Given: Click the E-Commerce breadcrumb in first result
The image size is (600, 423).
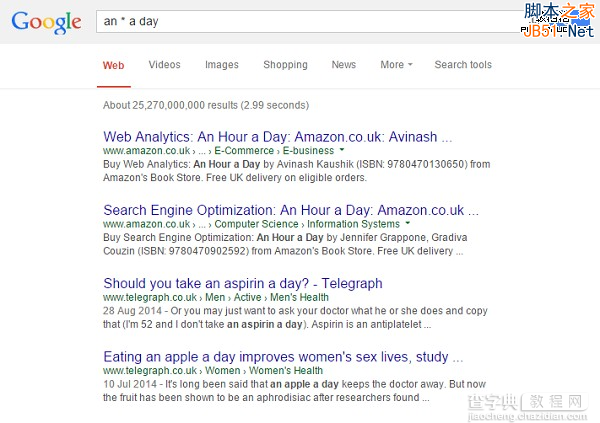Looking at the screenshot, I should point(244,150).
